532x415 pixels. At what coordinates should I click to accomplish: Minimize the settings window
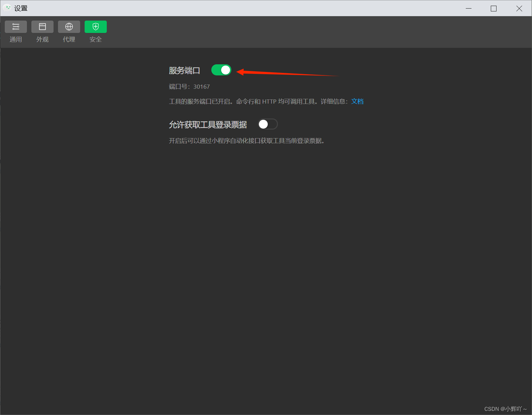point(469,8)
